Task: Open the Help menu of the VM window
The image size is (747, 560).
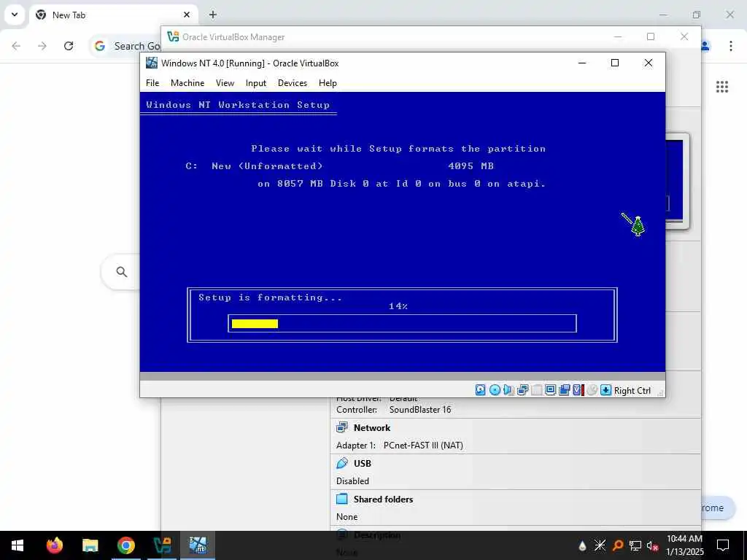Action: (328, 83)
